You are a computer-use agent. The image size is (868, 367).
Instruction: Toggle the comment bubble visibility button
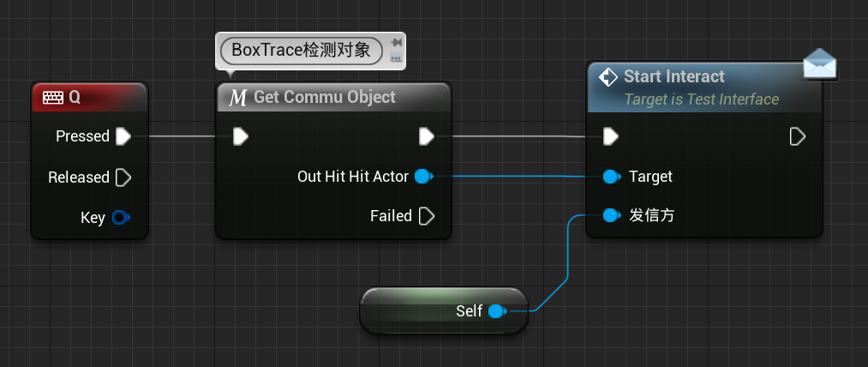point(396,57)
